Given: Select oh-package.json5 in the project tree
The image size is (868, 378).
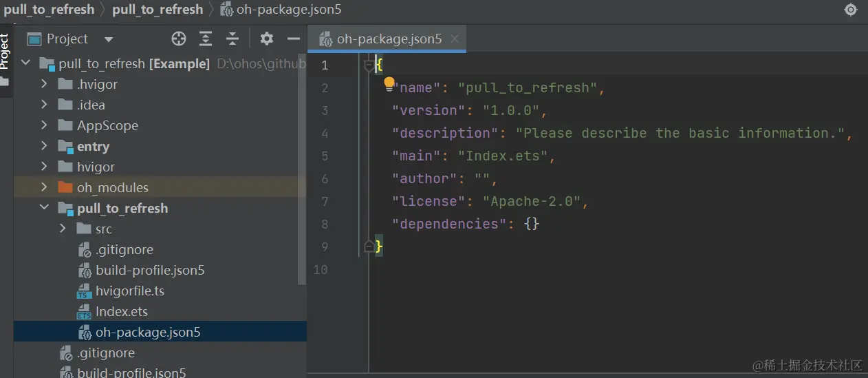Looking at the screenshot, I should tap(148, 332).
